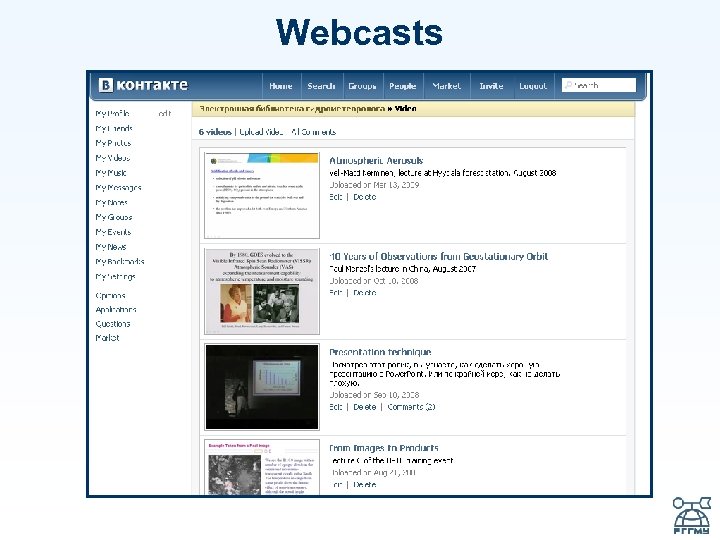
Task: Open the All Comments link
Action: coord(314,132)
